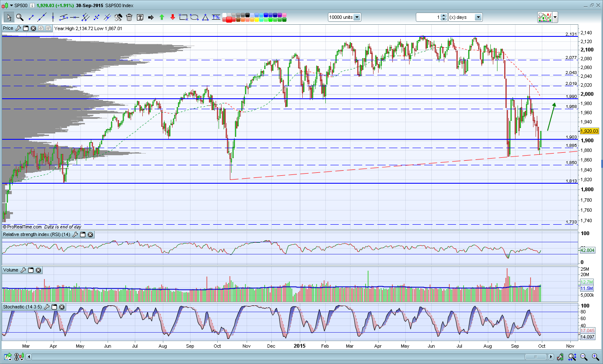The image size is (603, 364).
Task: Maximize the RSI panel
Action: pos(83,235)
